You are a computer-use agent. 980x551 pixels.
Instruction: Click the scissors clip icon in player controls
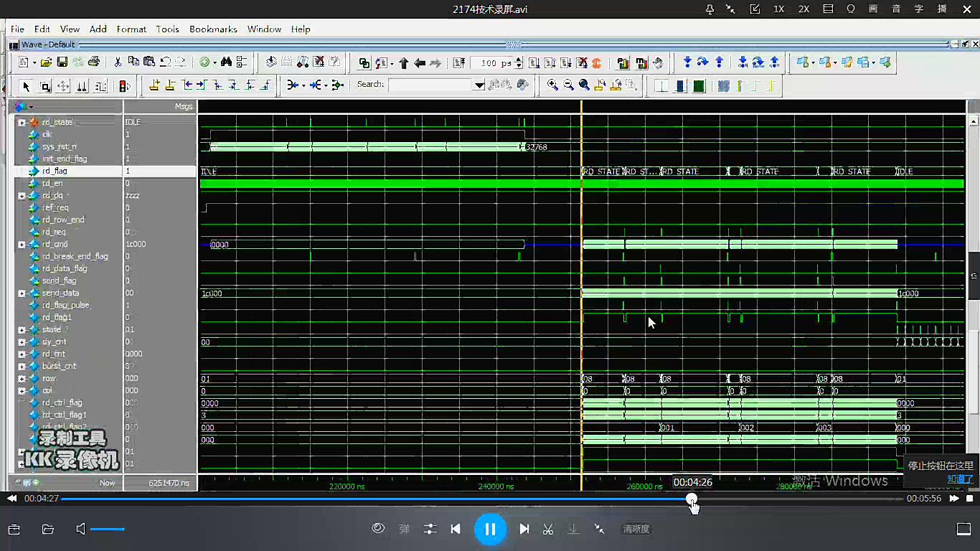pos(548,529)
